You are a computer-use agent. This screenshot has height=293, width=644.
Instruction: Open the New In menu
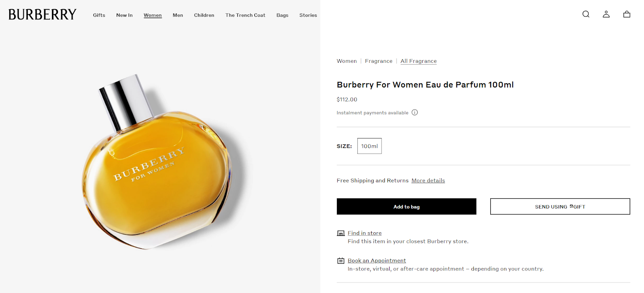click(x=124, y=15)
